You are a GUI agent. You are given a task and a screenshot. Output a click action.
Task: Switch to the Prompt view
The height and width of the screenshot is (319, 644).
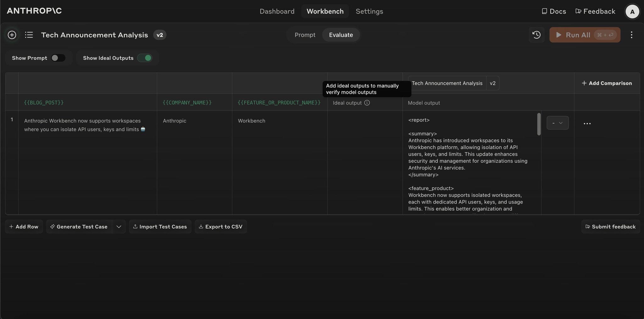pyautogui.click(x=305, y=35)
